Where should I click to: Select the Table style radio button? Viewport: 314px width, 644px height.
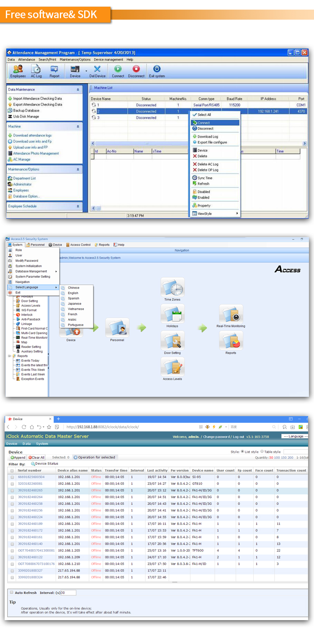pyautogui.click(x=263, y=452)
